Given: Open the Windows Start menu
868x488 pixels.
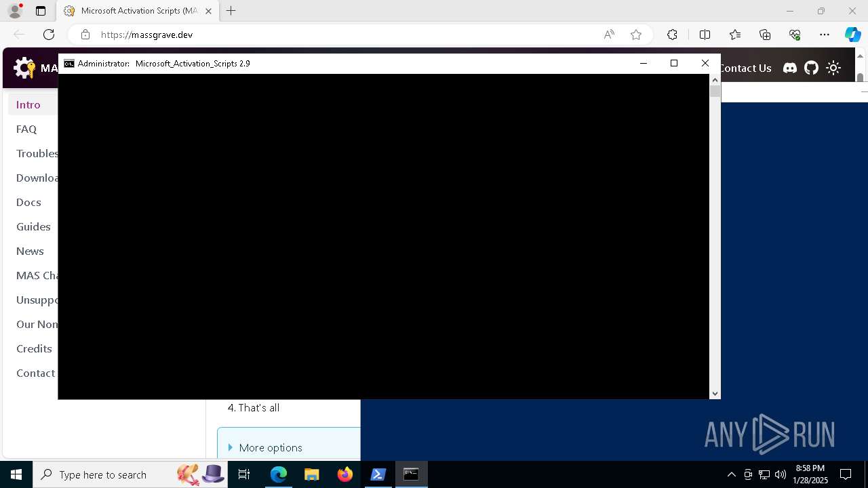Looking at the screenshot, I should [x=16, y=474].
